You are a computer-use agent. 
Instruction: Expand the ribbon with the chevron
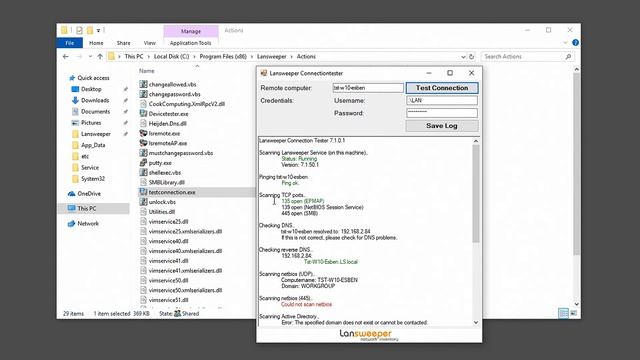point(565,42)
